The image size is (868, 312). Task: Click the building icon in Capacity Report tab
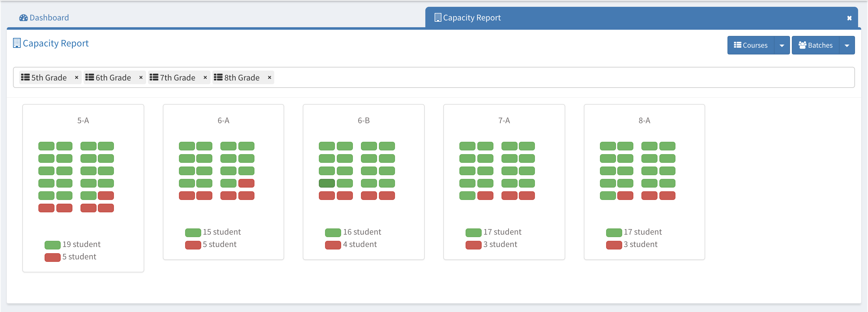click(437, 18)
